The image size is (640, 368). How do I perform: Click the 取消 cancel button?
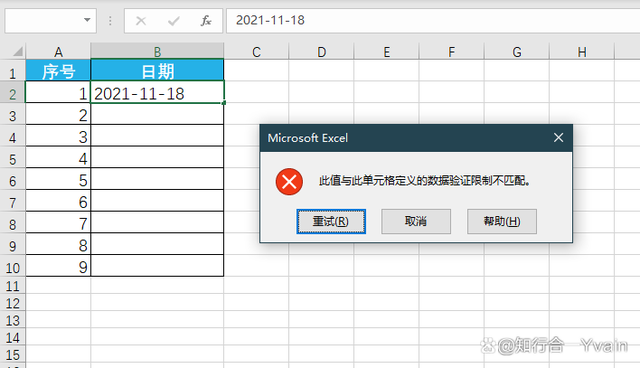click(416, 222)
